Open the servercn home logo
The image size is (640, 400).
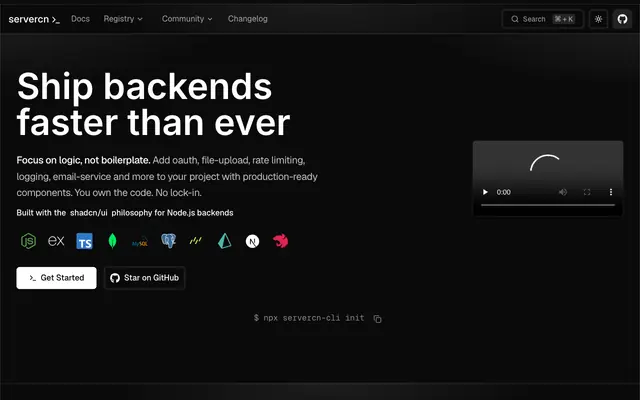point(34,19)
